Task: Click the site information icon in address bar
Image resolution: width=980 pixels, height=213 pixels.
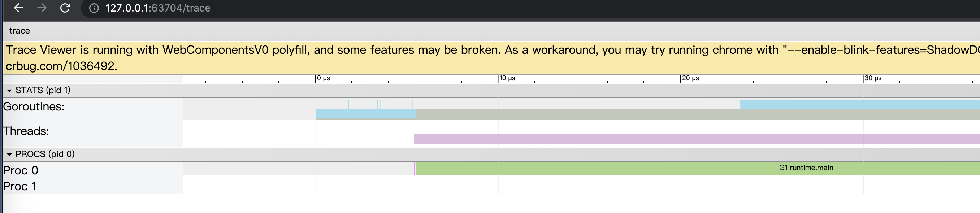Action: click(94, 8)
